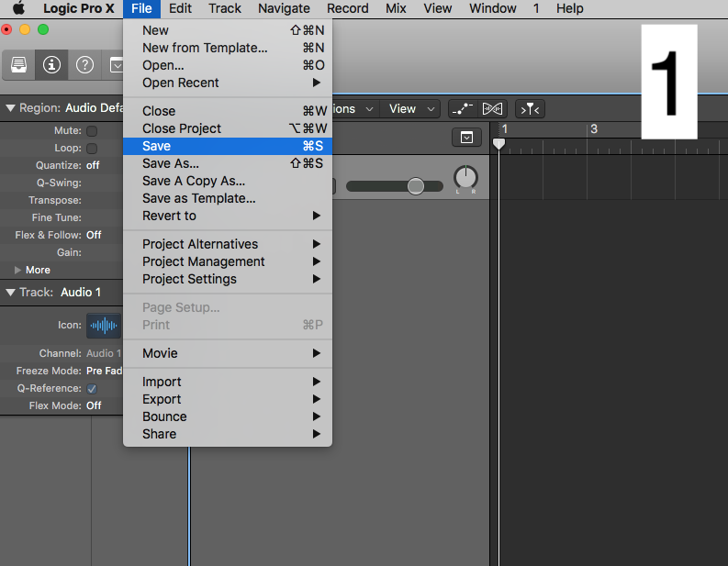This screenshot has height=566, width=728.
Task: Open the Project Settings submenu
Action: (x=228, y=279)
